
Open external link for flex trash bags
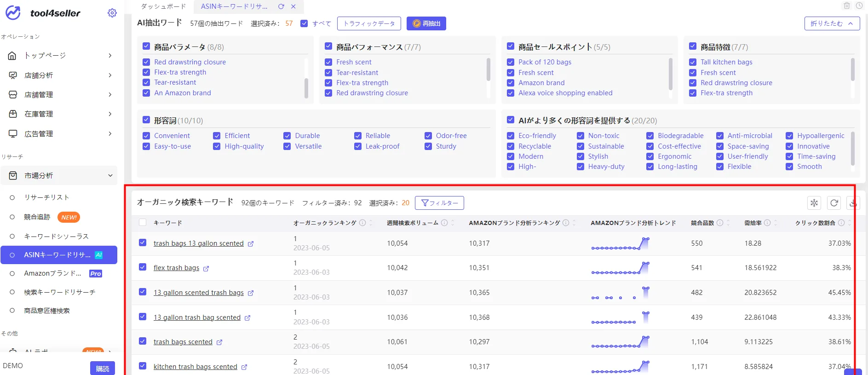(206, 268)
